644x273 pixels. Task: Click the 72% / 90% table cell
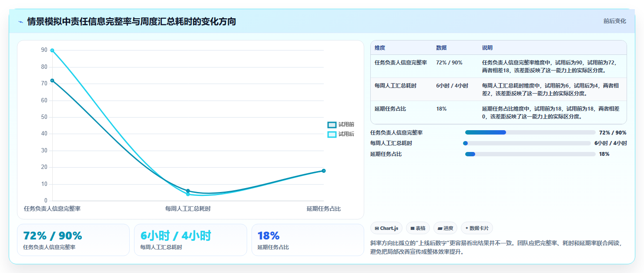click(449, 62)
